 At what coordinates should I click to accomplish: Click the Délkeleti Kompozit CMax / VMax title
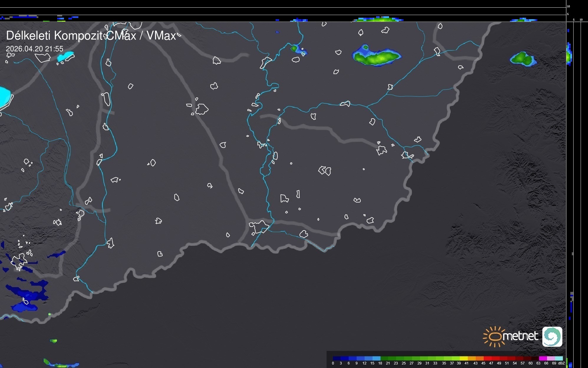click(91, 36)
